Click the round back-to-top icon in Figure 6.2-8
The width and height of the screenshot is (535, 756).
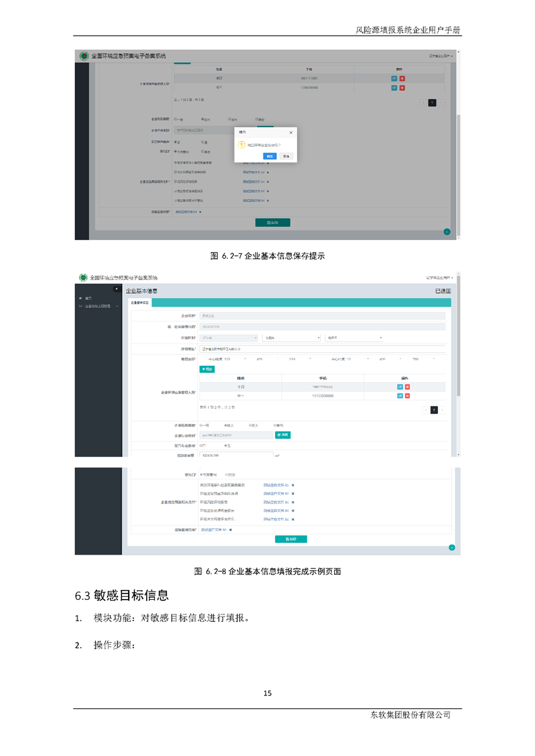click(x=451, y=547)
